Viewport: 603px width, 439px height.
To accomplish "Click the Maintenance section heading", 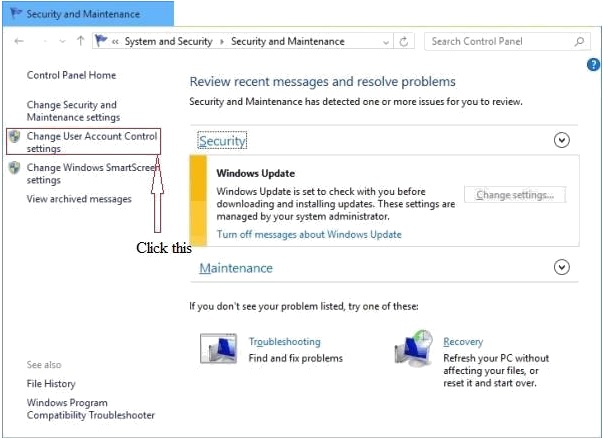I will click(x=236, y=268).
